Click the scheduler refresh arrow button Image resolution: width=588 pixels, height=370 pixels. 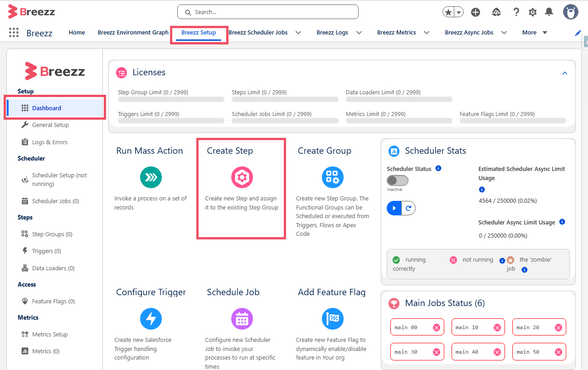click(408, 208)
